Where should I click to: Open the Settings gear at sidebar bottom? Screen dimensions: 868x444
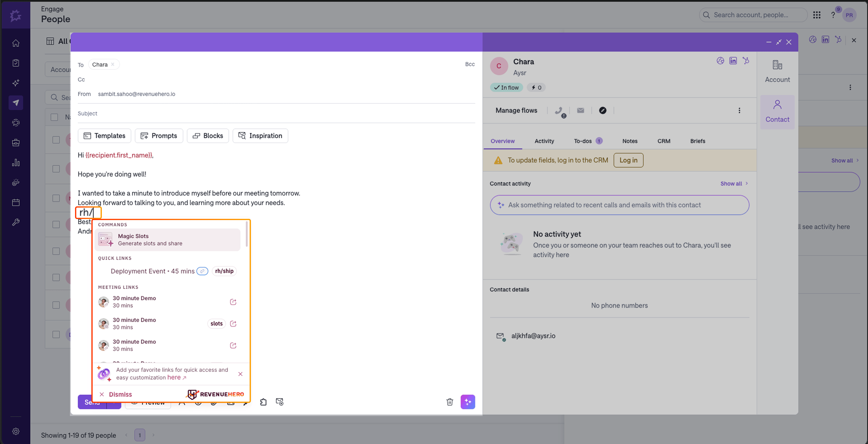(16, 431)
